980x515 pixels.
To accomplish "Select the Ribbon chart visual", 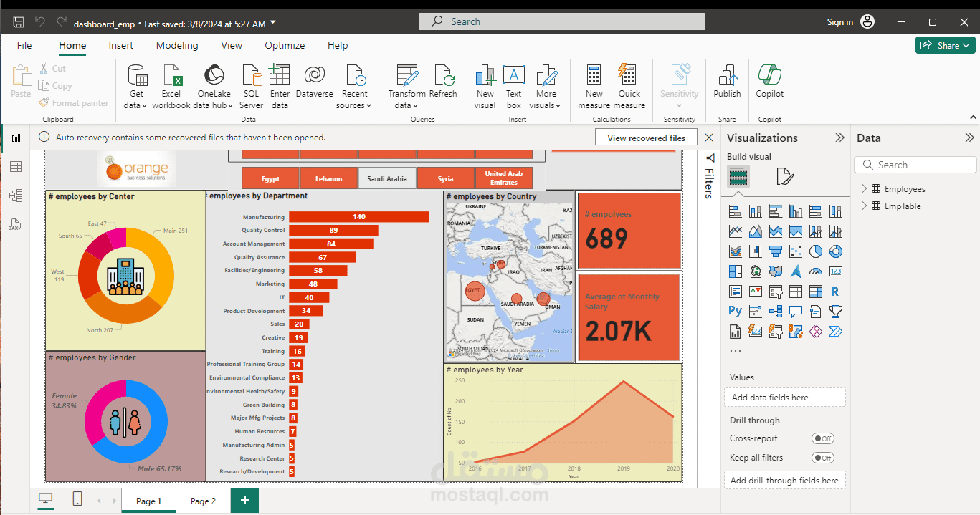I will [x=735, y=251].
